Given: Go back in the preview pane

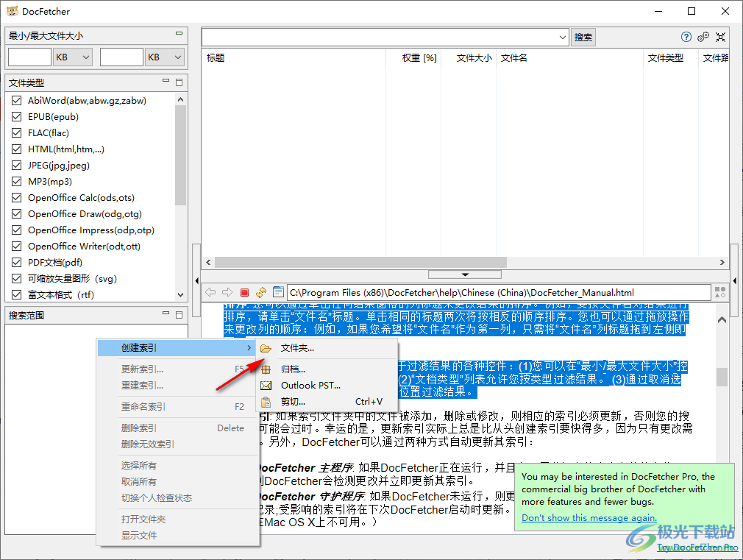Looking at the screenshot, I should (x=210, y=293).
